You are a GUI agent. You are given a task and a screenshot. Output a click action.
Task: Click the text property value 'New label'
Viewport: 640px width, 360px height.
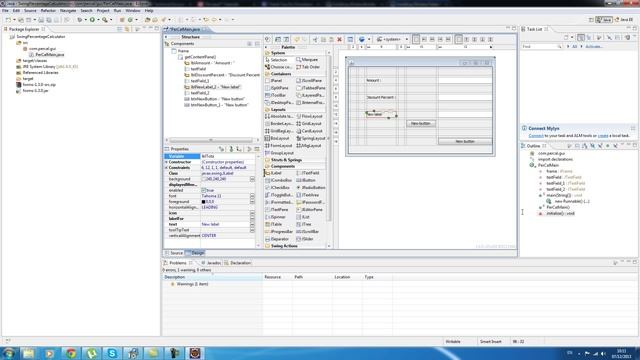click(x=225, y=224)
